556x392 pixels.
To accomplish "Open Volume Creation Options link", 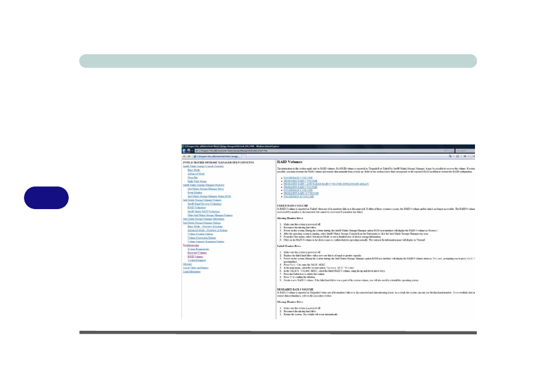I will [x=200, y=234].
